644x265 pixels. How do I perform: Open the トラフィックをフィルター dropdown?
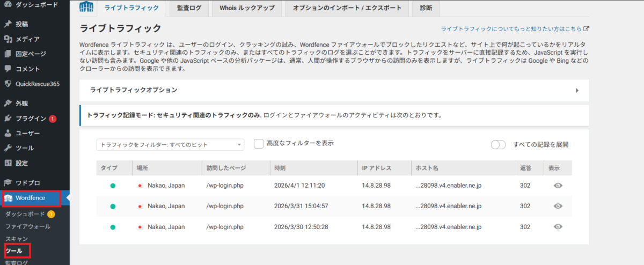point(170,145)
